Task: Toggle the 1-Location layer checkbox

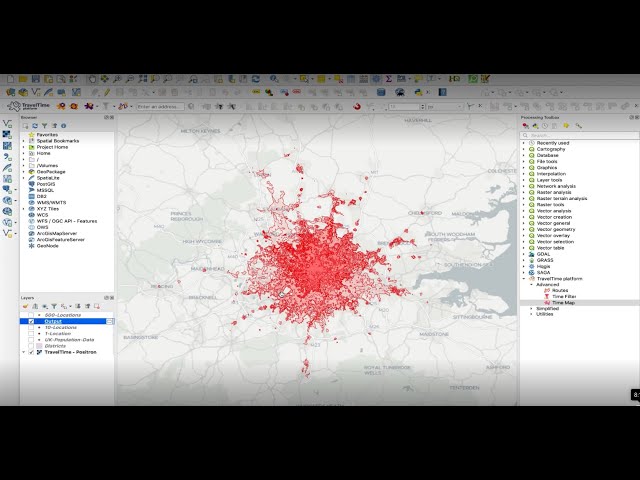Action: (x=31, y=333)
